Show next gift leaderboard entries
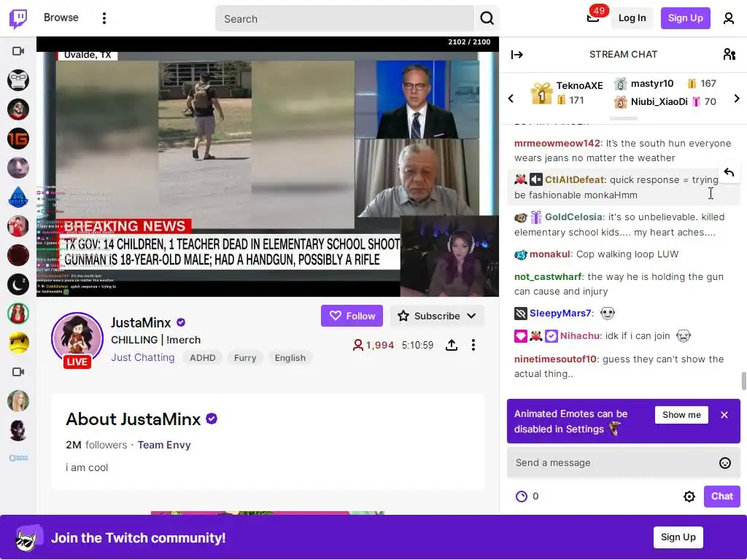The width and height of the screenshot is (747, 560). click(737, 98)
